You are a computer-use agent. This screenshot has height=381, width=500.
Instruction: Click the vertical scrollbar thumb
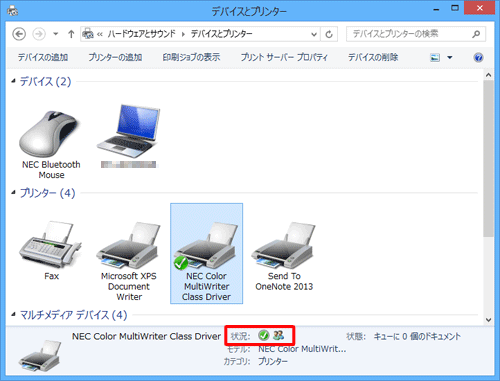(488, 159)
